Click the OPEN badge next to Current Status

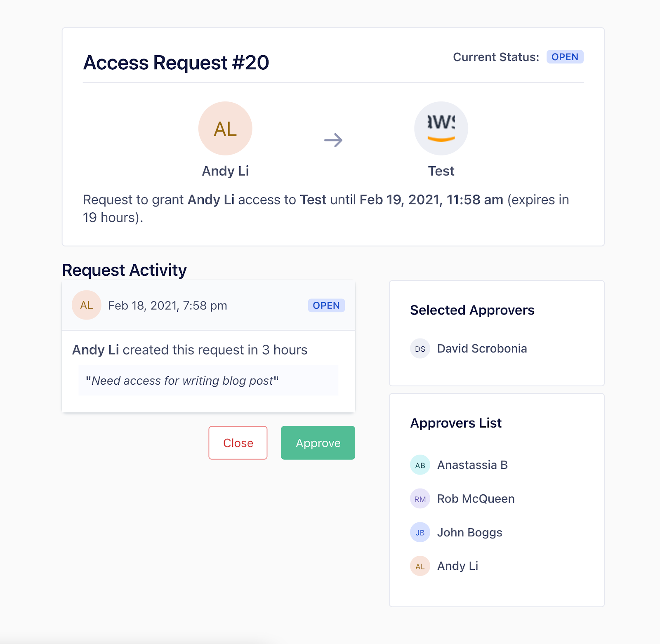[x=565, y=57]
